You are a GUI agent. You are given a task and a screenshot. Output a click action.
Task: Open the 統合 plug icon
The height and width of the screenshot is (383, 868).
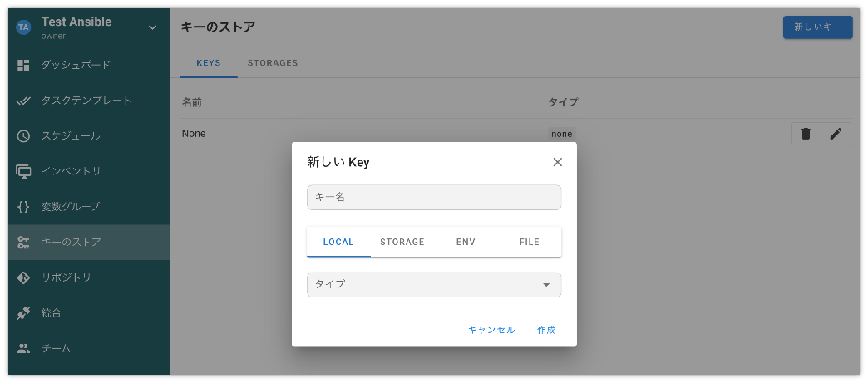tap(23, 313)
